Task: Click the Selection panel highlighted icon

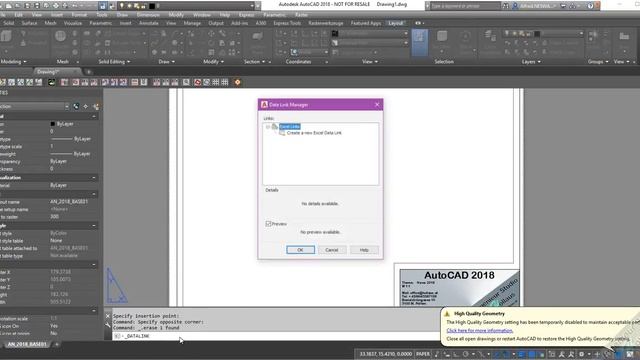Action: (x=420, y=42)
